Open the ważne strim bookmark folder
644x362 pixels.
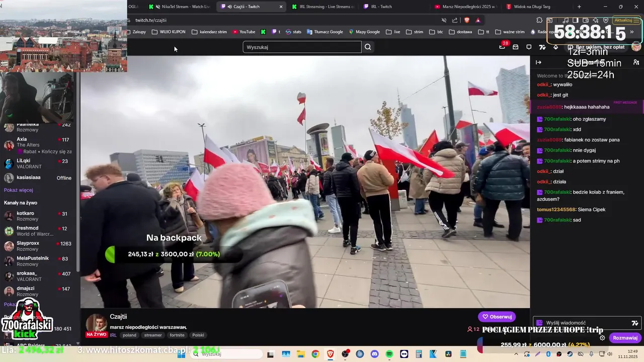510,32
